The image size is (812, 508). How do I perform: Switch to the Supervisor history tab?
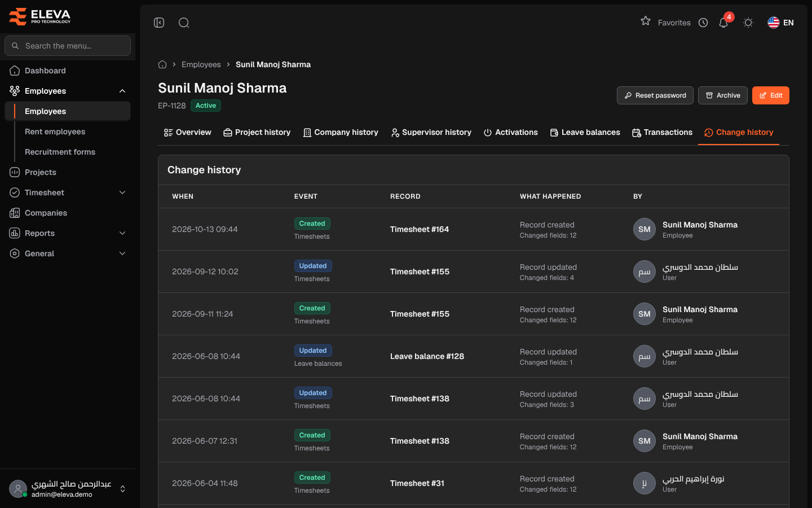tap(431, 132)
